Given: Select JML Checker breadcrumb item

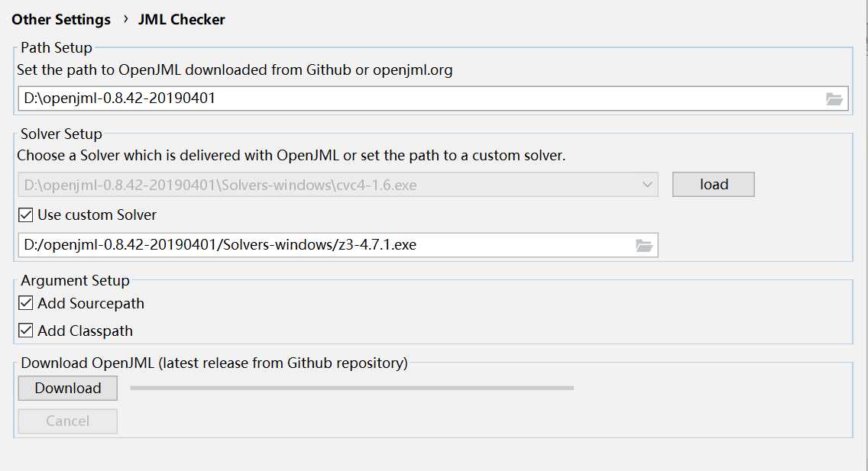Looking at the screenshot, I should pos(182,19).
